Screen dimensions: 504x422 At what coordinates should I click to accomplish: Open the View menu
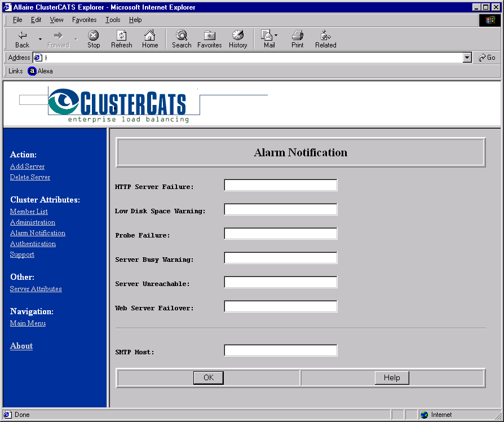[x=56, y=20]
